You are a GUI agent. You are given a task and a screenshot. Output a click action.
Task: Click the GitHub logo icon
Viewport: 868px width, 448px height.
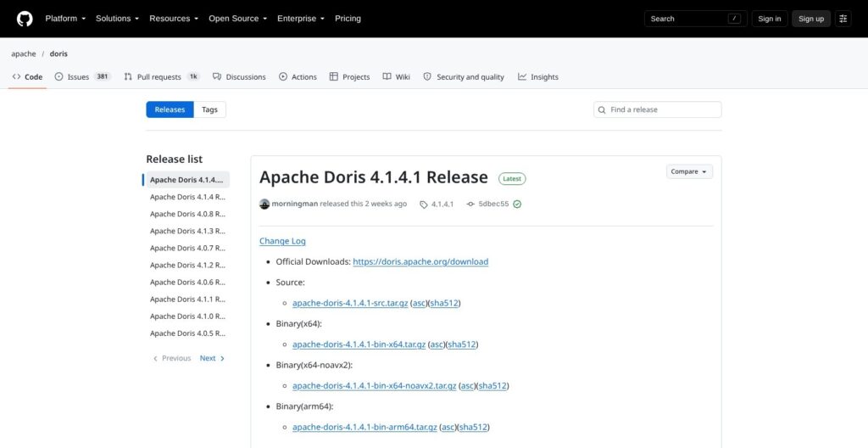pos(25,19)
